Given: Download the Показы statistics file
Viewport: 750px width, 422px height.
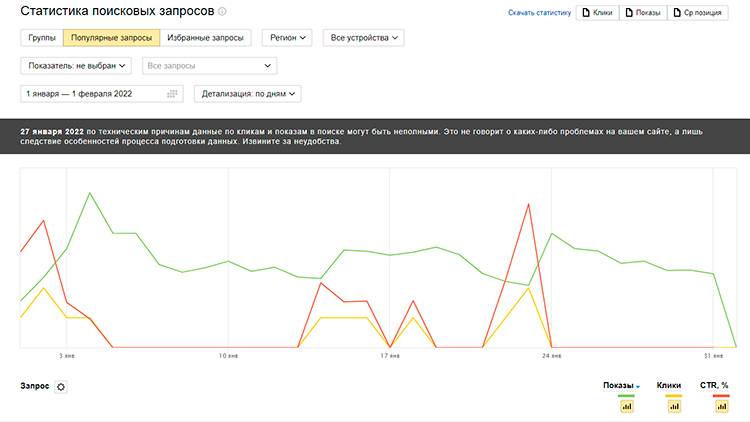Looking at the screenshot, I should (x=641, y=14).
